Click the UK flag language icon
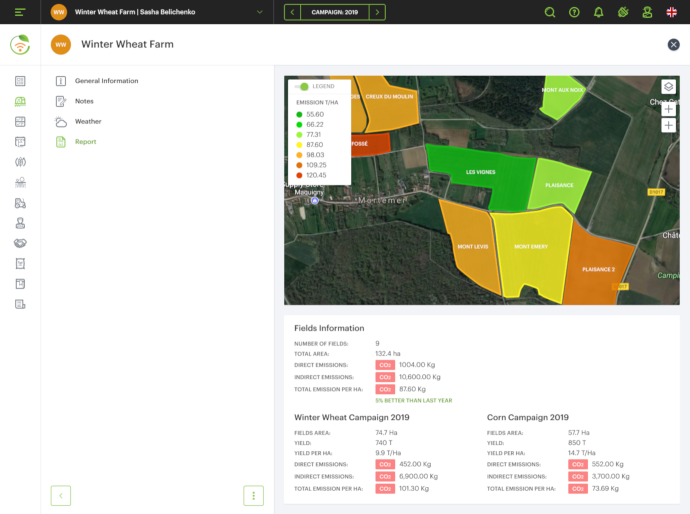Viewport: 690px width, 514px height. point(672,12)
